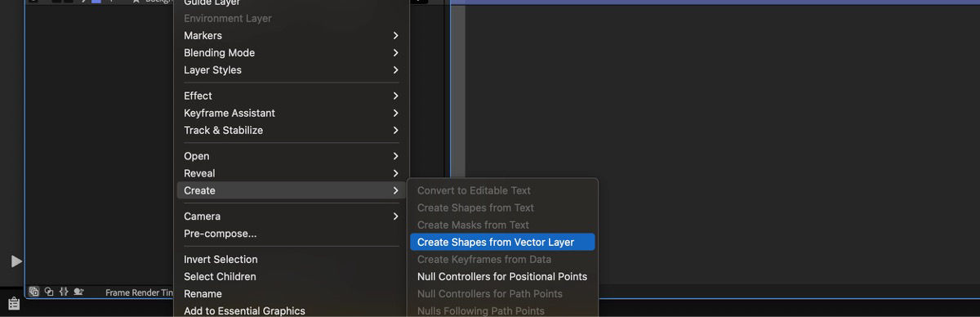Click the Markers submenu arrow
Screen dimensions: 980x317
pos(395,35)
